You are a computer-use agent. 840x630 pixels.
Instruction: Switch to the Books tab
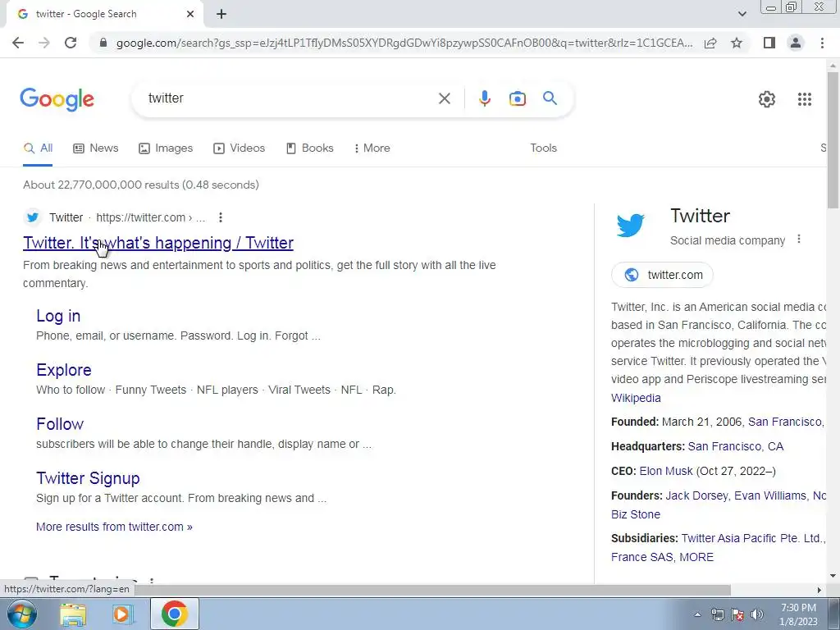[309, 148]
